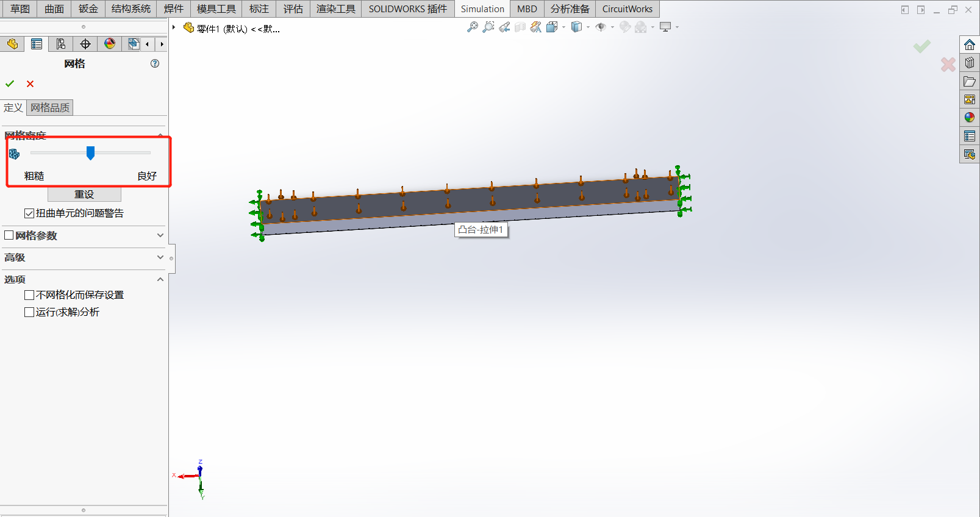Click the View Orientation cube icon
980x517 pixels.
click(x=552, y=27)
